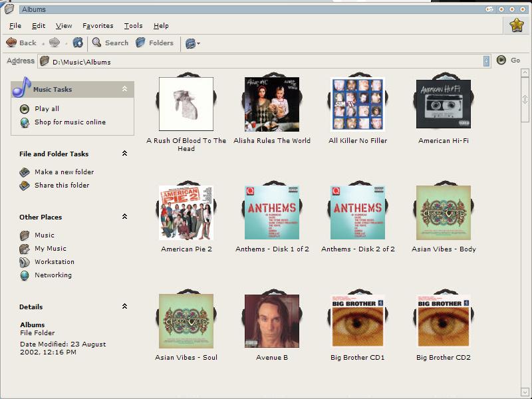Screen dimensions: 532x399
Task: Open the Tools menu
Action: (134, 26)
